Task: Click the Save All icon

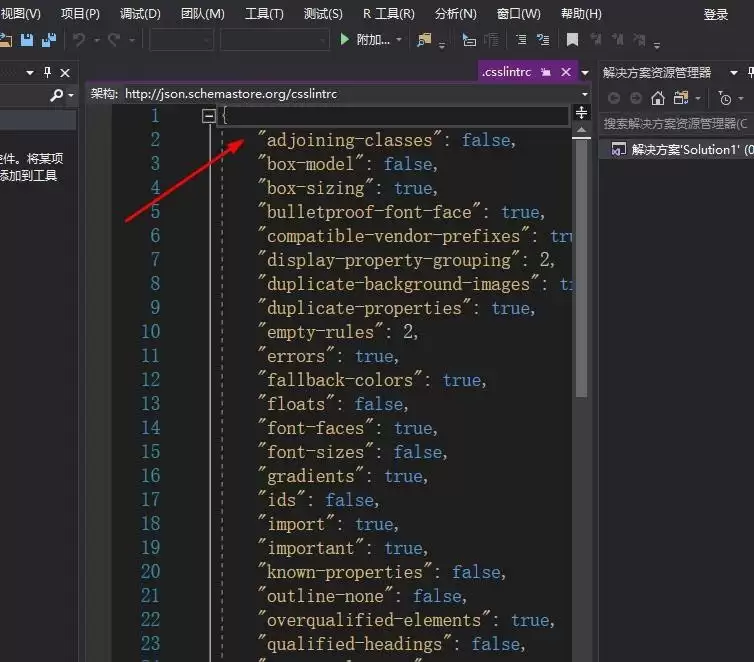Action: pyautogui.click(x=49, y=40)
